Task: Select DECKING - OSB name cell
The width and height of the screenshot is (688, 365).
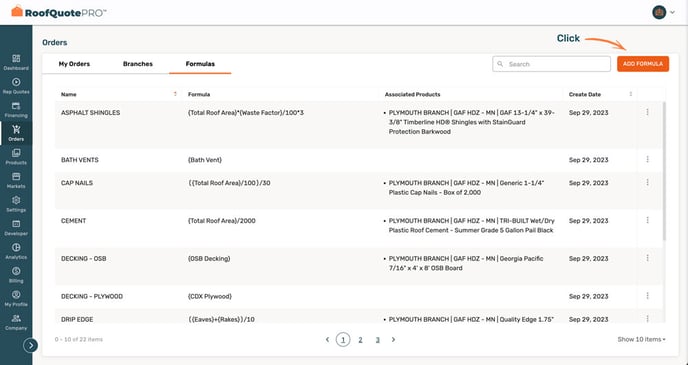Action: click(x=83, y=258)
